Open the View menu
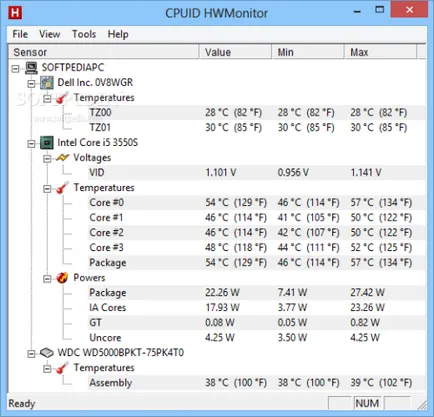 point(49,34)
